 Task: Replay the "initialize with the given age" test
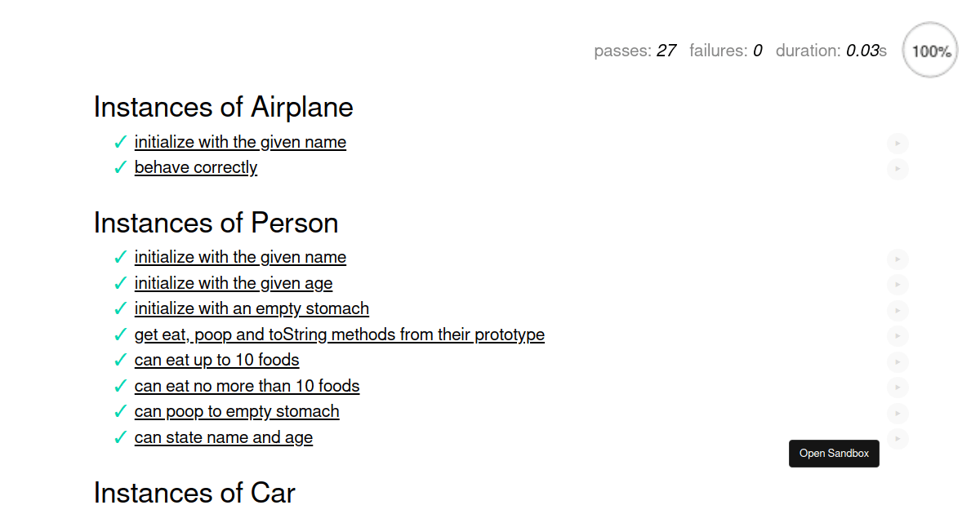click(898, 285)
